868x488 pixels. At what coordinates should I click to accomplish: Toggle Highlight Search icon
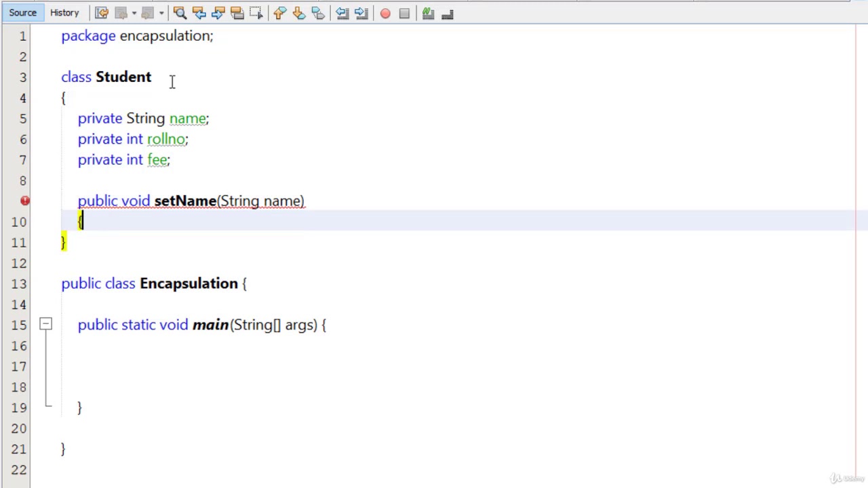pos(237,13)
